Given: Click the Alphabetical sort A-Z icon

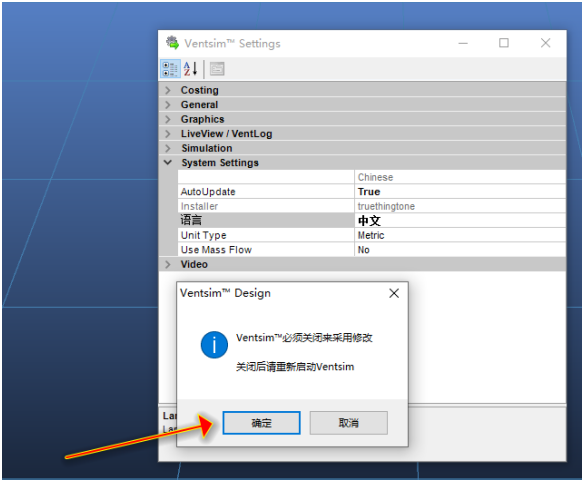Looking at the screenshot, I should tap(190, 69).
